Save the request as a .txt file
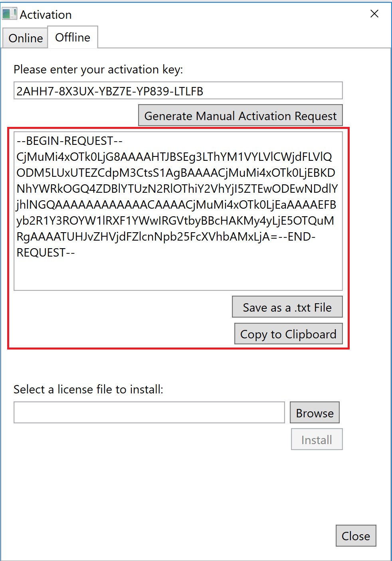Image resolution: width=392 pixels, height=561 pixels. pyautogui.click(x=287, y=307)
